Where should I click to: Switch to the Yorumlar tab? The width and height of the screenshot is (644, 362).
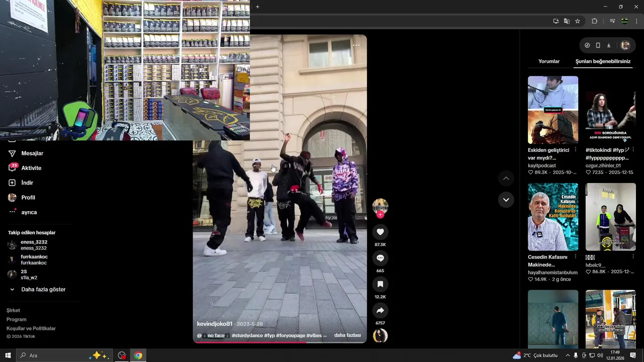click(x=549, y=61)
